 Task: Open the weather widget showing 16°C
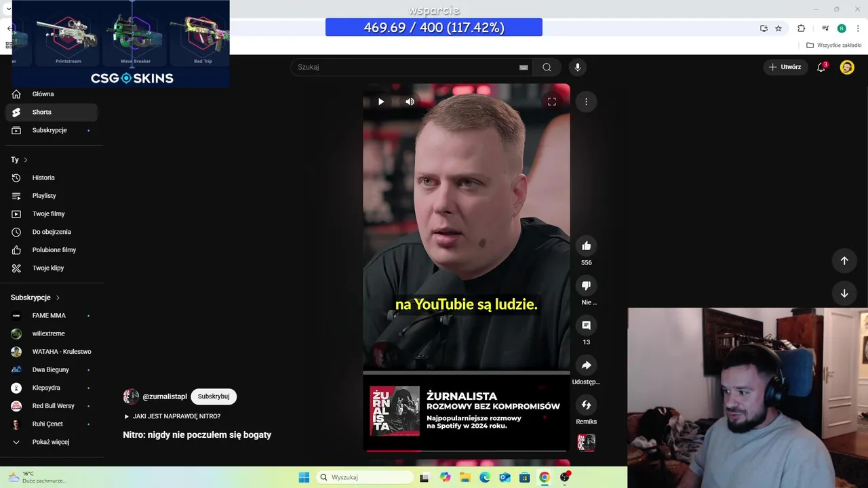(x=37, y=477)
